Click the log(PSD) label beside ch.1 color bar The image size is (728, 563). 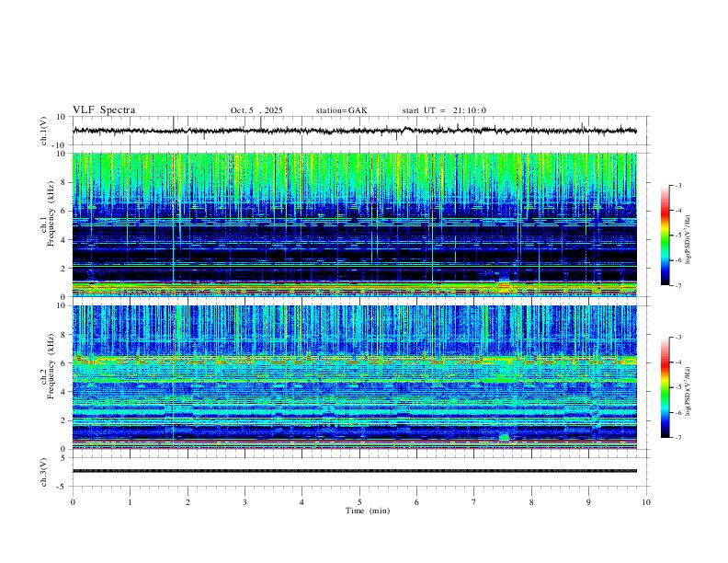tap(688, 239)
